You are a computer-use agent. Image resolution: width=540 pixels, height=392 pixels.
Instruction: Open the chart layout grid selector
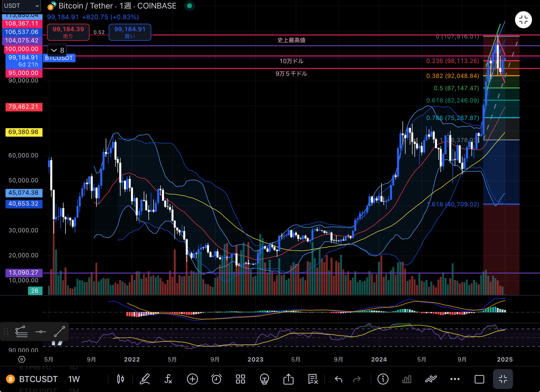(x=240, y=379)
